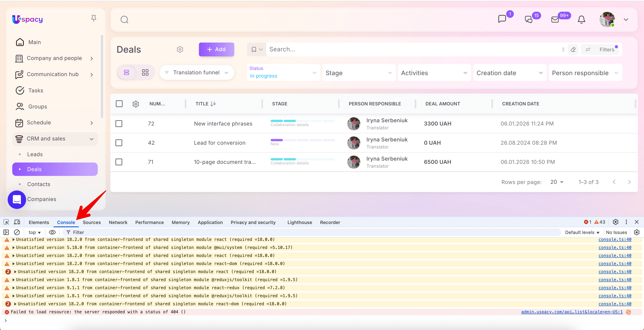Viewport: 644px width, 330px height.
Task: Open the Translation funnel dropdown
Action: pyautogui.click(x=197, y=72)
